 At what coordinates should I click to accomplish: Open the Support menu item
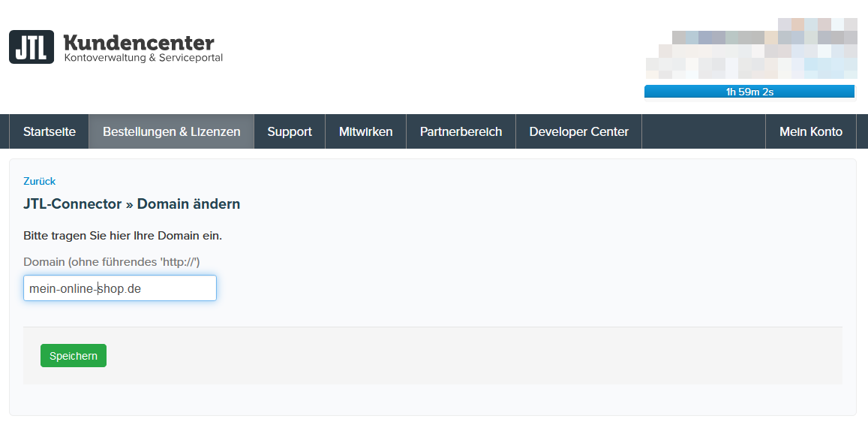click(290, 132)
